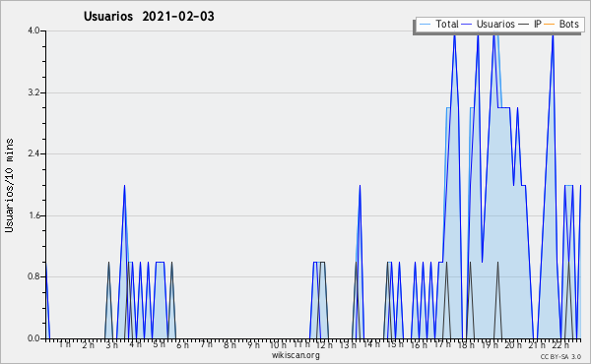The image size is (591, 364).
Task: Click the '18 h' x-axis label
Action: coord(466,344)
